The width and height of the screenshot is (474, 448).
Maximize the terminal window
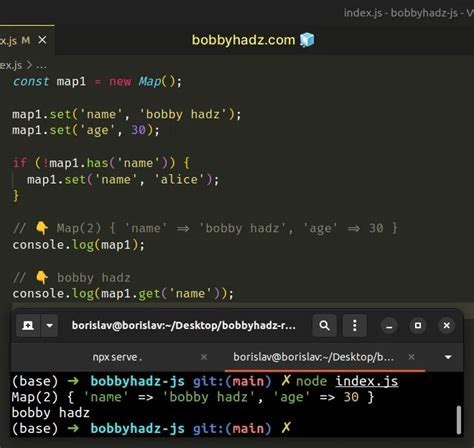(418, 325)
